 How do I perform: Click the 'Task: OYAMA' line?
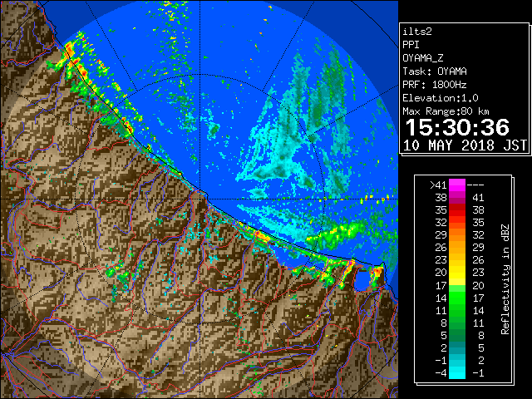[435, 71]
